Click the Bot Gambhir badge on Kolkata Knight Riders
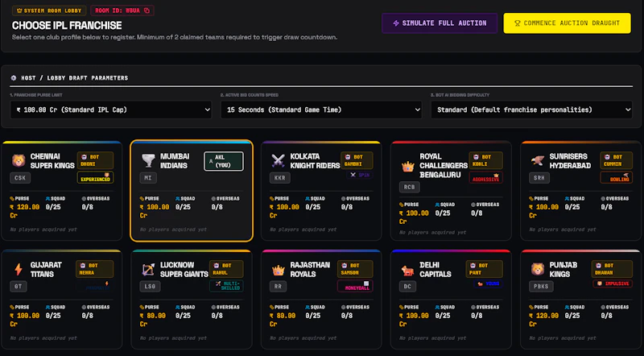 pos(357,160)
